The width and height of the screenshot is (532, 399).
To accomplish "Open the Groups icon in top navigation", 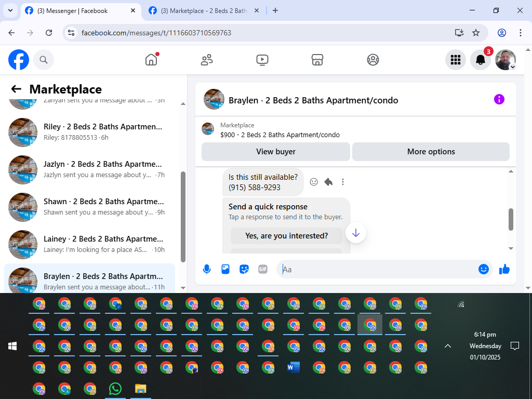I will [373, 60].
